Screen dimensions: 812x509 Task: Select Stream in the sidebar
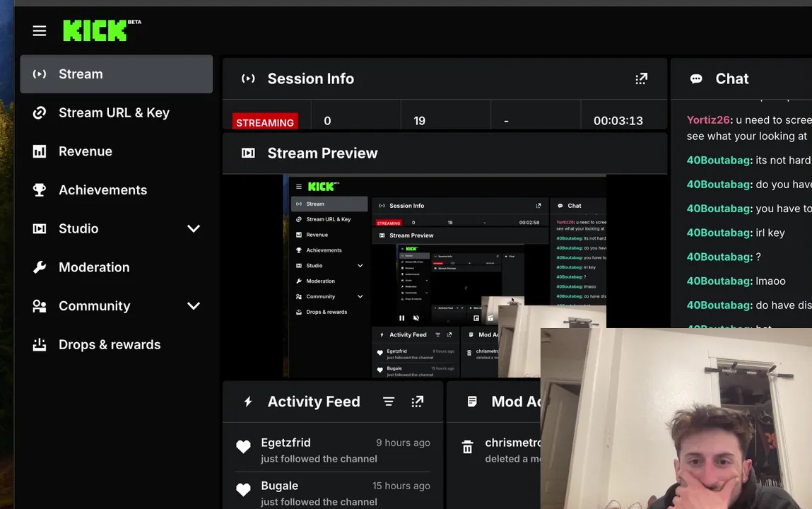coord(117,74)
